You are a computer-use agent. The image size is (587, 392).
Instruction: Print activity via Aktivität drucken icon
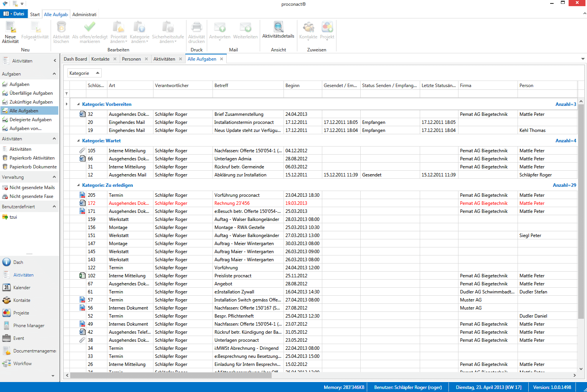click(196, 27)
